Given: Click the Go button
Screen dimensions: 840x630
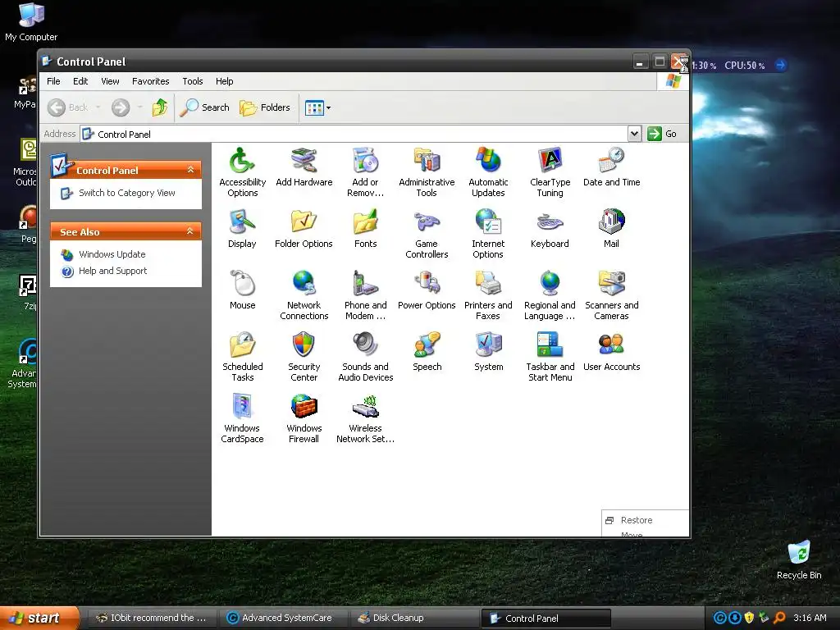Looking at the screenshot, I should click(x=663, y=134).
